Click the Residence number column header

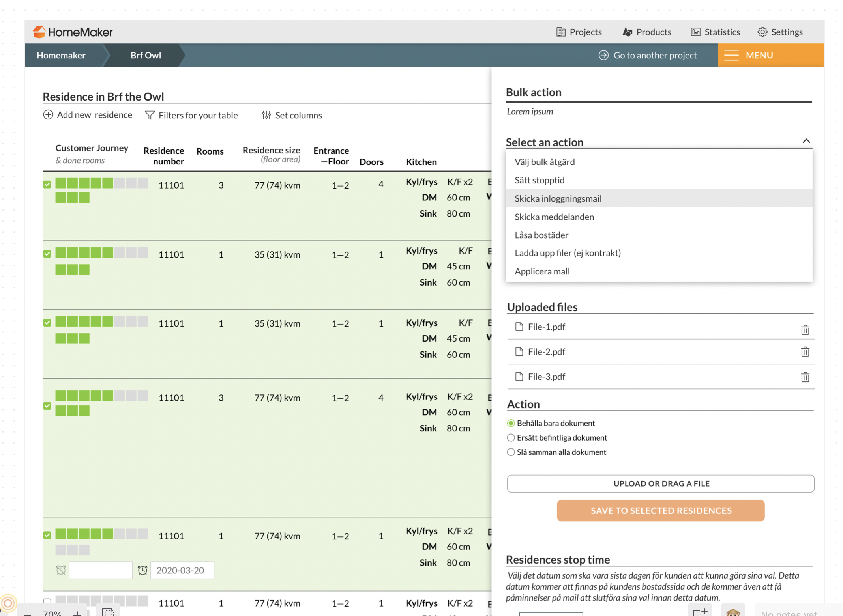164,156
